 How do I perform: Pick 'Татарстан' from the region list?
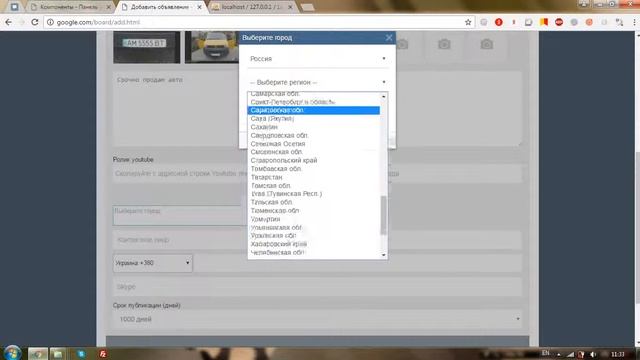[313, 177]
